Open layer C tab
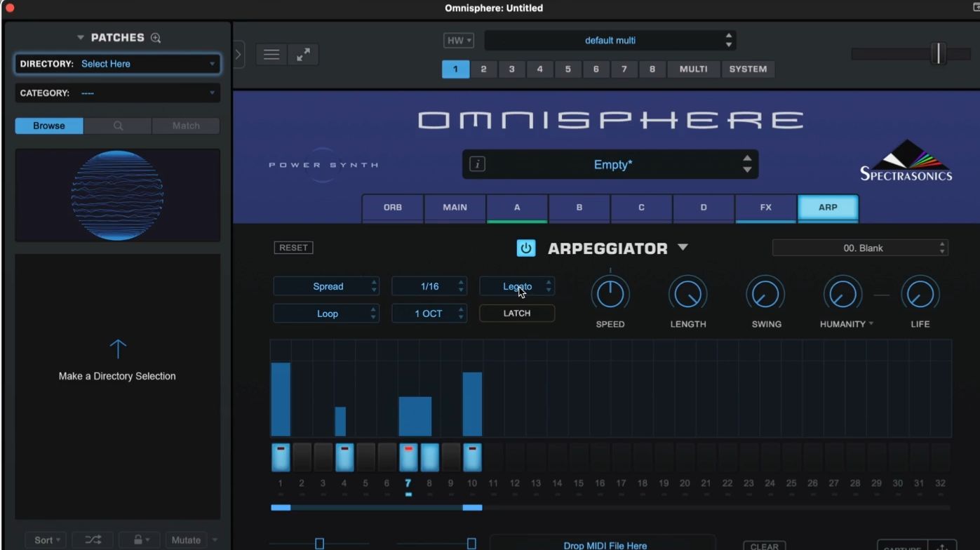Viewport: 980px width, 550px height. tap(641, 208)
